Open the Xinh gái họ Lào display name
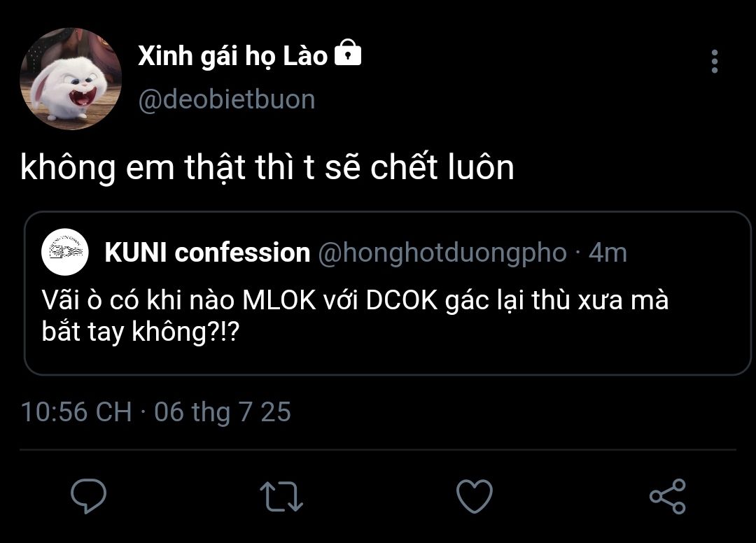756x543 pixels. pyautogui.click(x=232, y=56)
